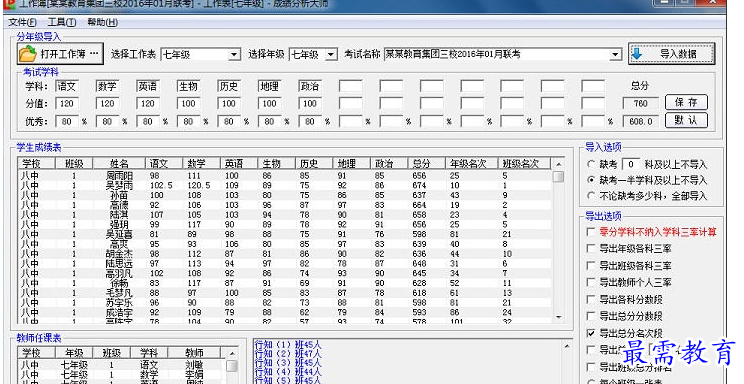Expand the 选择年级 dropdown

tap(331, 55)
